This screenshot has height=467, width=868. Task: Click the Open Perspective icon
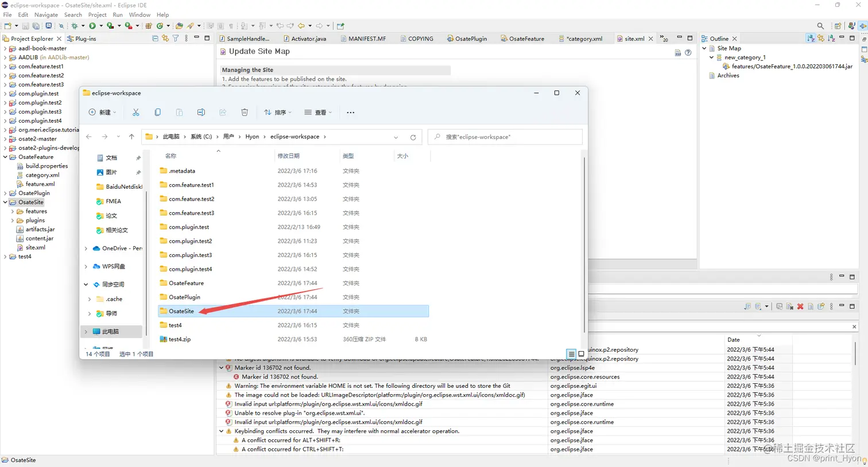pyautogui.click(x=838, y=26)
